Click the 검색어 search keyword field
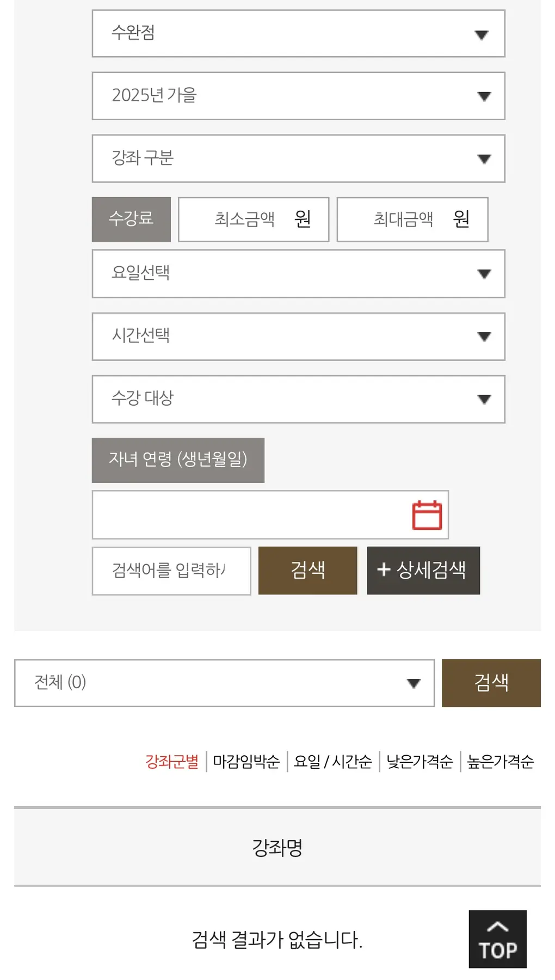The image size is (555, 980). click(171, 571)
